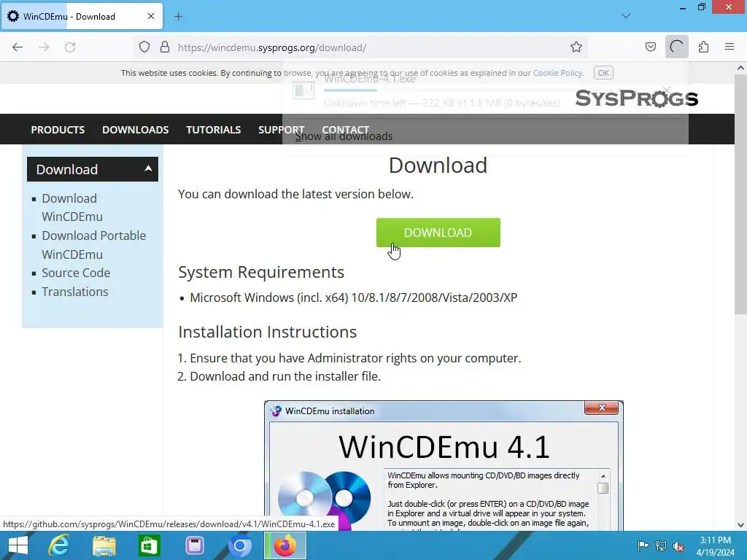Click the padlock site info icon
747x560 pixels.
coord(165,47)
